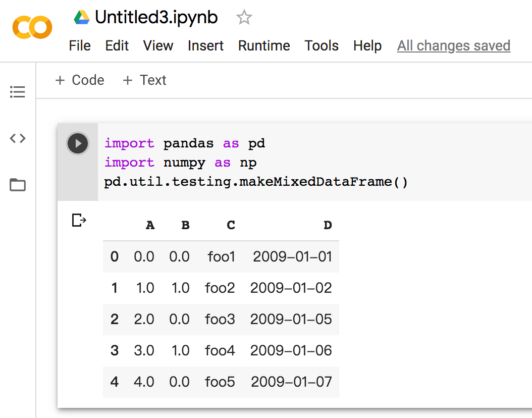
Task: Open the code snippets panel
Action: [x=18, y=138]
